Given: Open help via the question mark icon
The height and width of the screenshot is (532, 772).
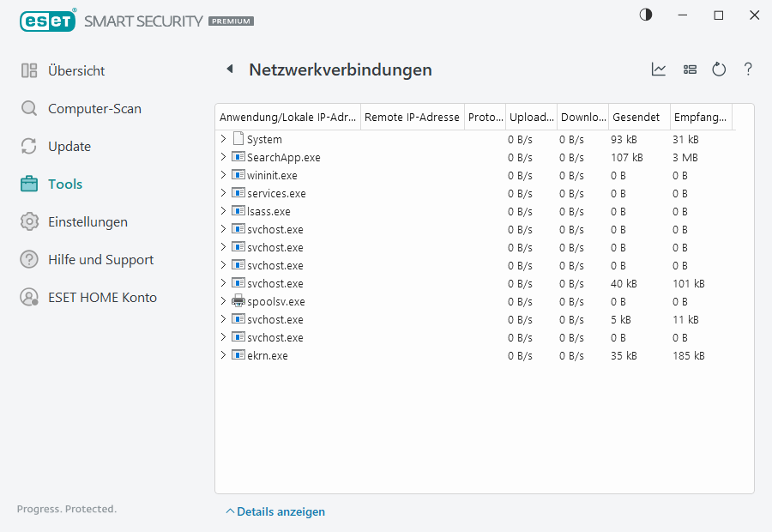Looking at the screenshot, I should (748, 70).
